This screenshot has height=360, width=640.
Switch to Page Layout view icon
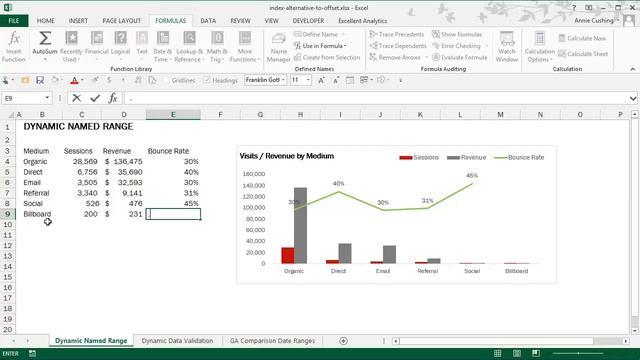coord(517,353)
